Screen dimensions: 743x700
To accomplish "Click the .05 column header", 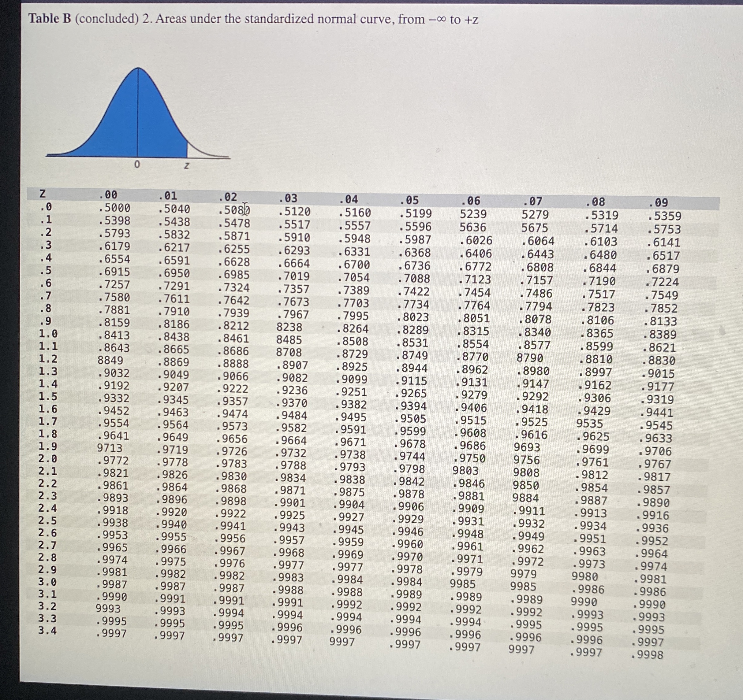I will (409, 200).
